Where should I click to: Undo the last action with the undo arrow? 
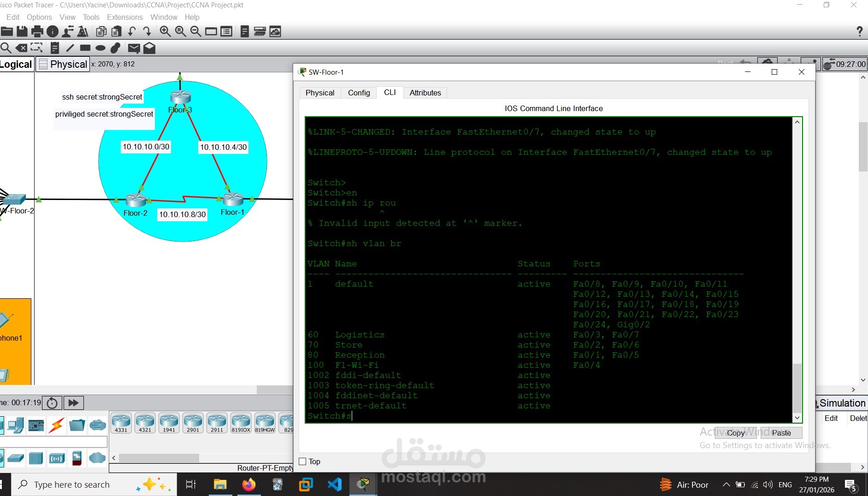[x=132, y=31]
